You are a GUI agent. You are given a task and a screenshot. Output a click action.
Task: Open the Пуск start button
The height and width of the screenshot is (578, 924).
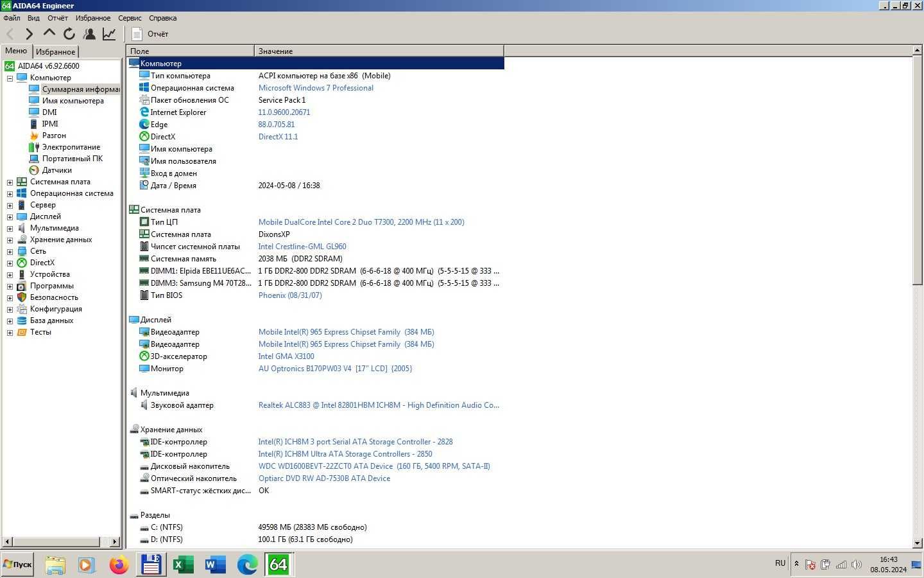coord(17,565)
